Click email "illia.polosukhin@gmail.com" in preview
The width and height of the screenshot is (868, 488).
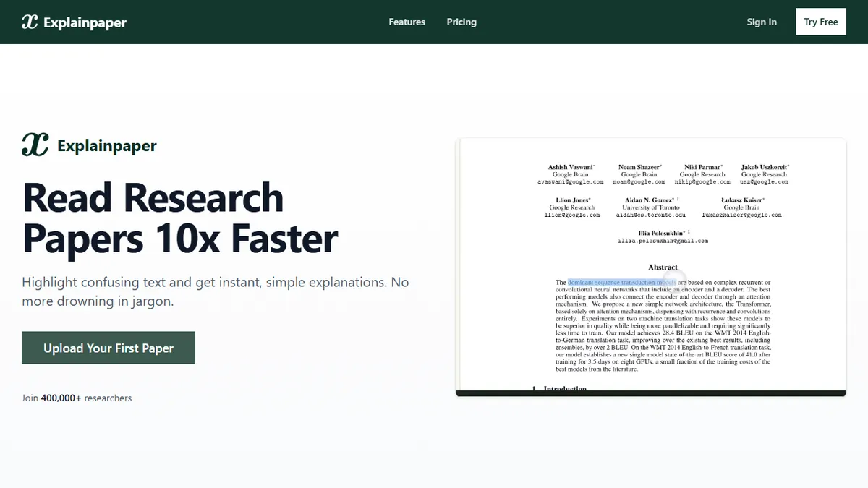tap(663, 241)
